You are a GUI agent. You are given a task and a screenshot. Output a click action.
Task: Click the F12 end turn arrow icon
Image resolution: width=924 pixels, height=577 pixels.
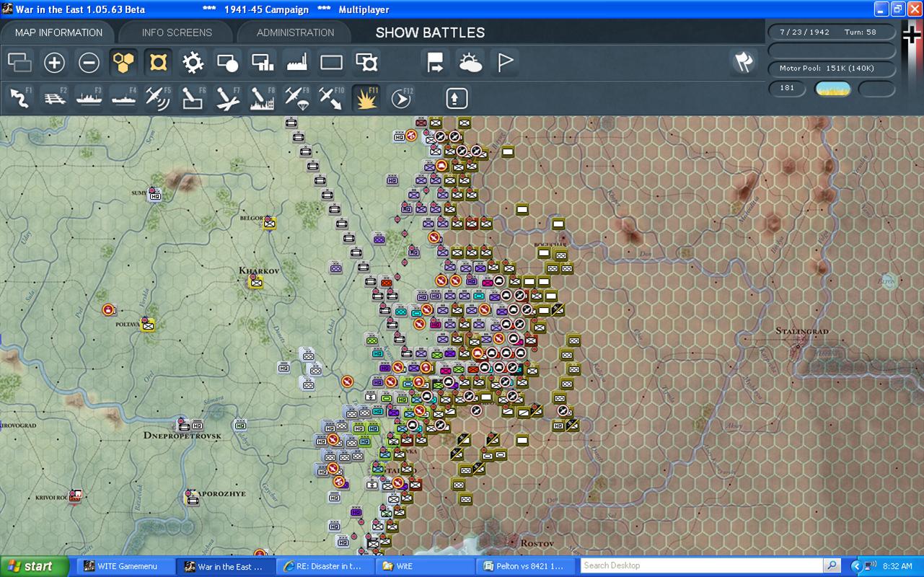tap(401, 98)
